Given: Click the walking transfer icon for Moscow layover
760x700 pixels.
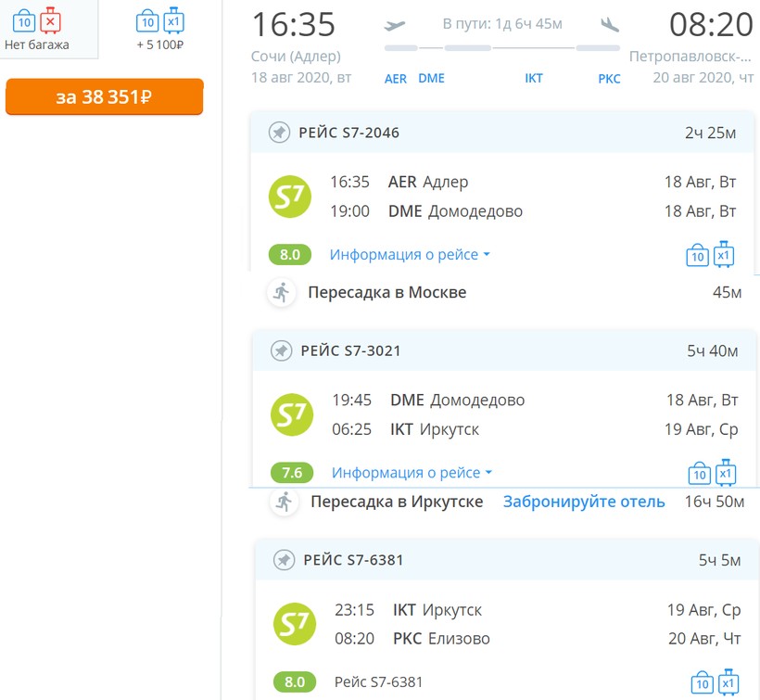Looking at the screenshot, I should point(281,293).
